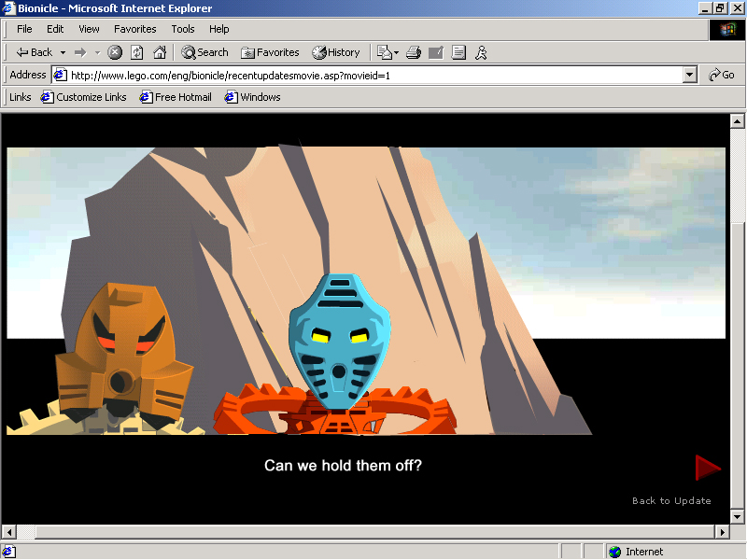
Task: Open the Favorites toolbar button
Action: pos(270,52)
